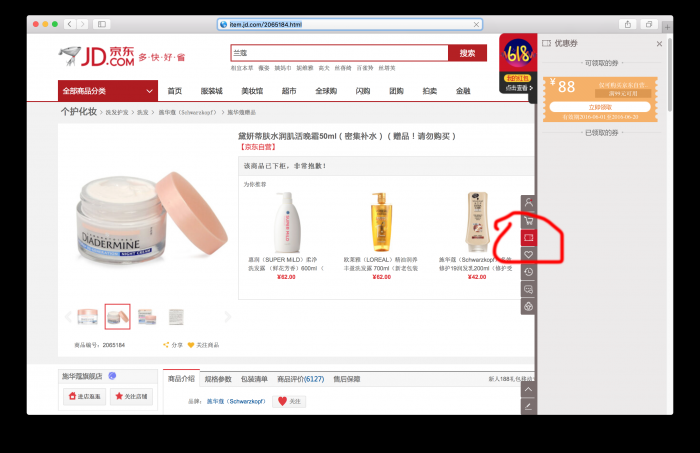
Task: Open the browsing history clock icon
Action: (529, 272)
